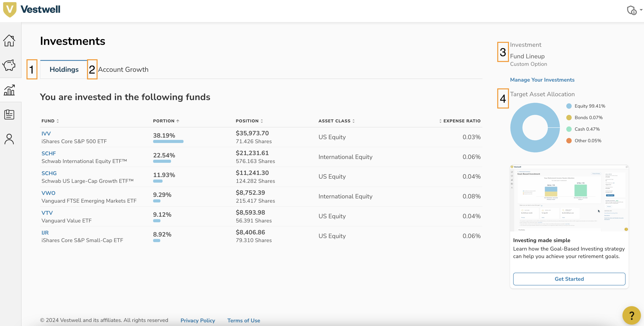Click the Investing made simple heading
The image size is (644, 326).
coord(542,240)
